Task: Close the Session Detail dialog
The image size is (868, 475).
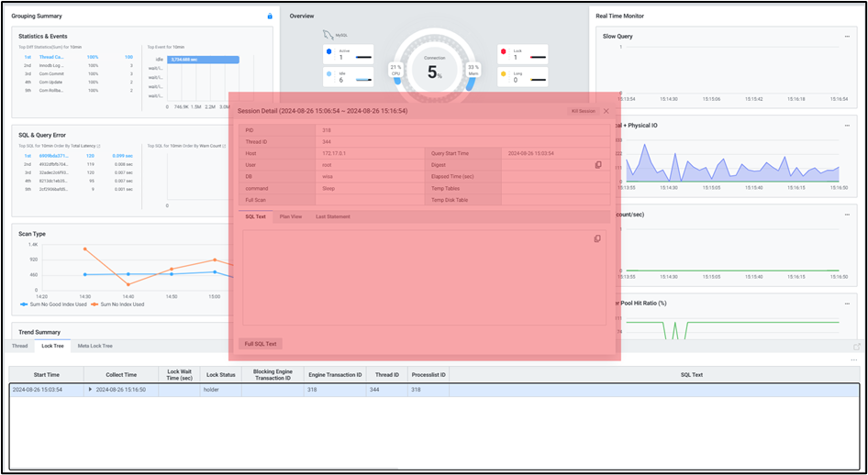Action: (606, 111)
